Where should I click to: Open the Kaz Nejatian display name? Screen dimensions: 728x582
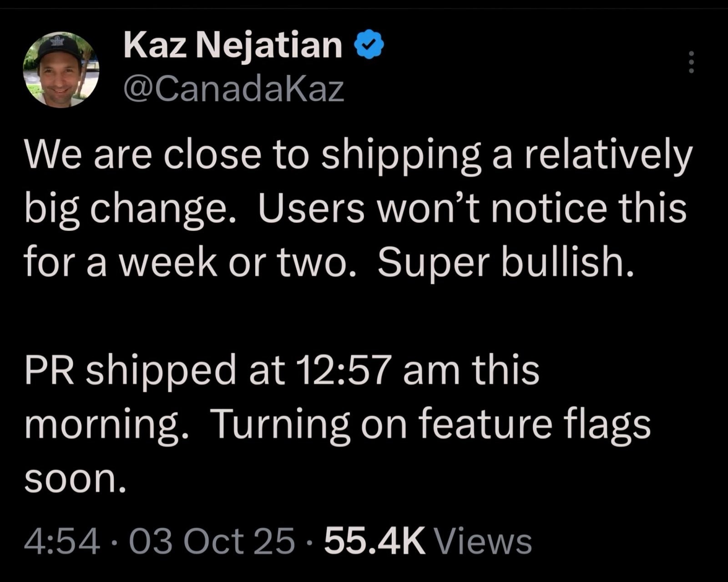coord(233,45)
